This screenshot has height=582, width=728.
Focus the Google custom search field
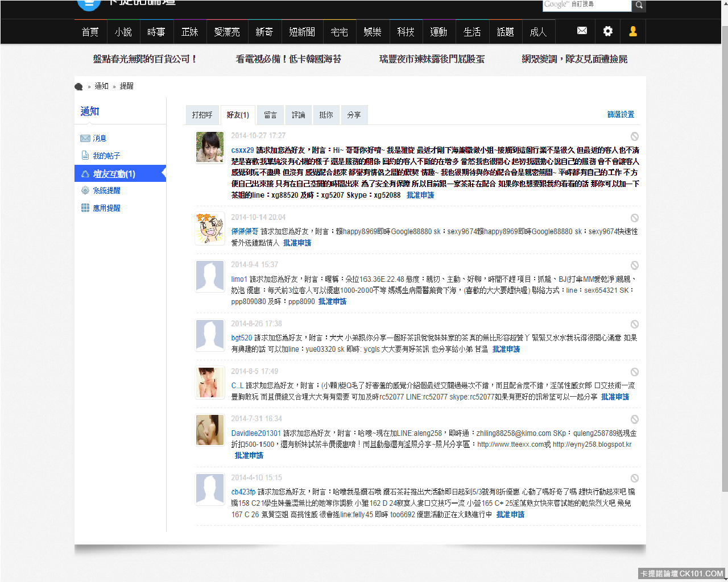587,5
